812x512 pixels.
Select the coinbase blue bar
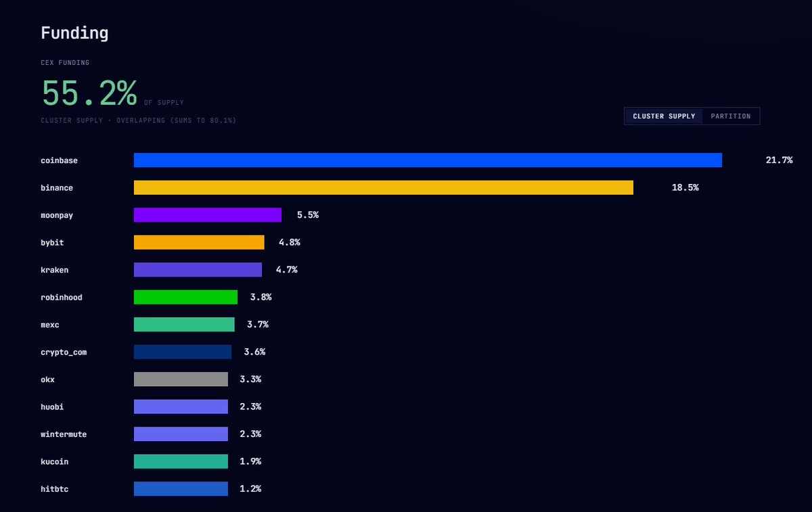click(428, 160)
